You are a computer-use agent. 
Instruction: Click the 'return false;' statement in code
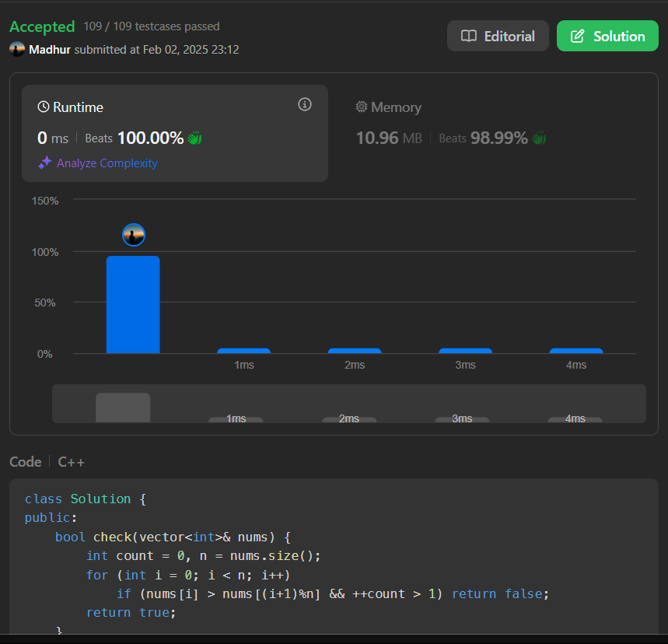(x=500, y=593)
